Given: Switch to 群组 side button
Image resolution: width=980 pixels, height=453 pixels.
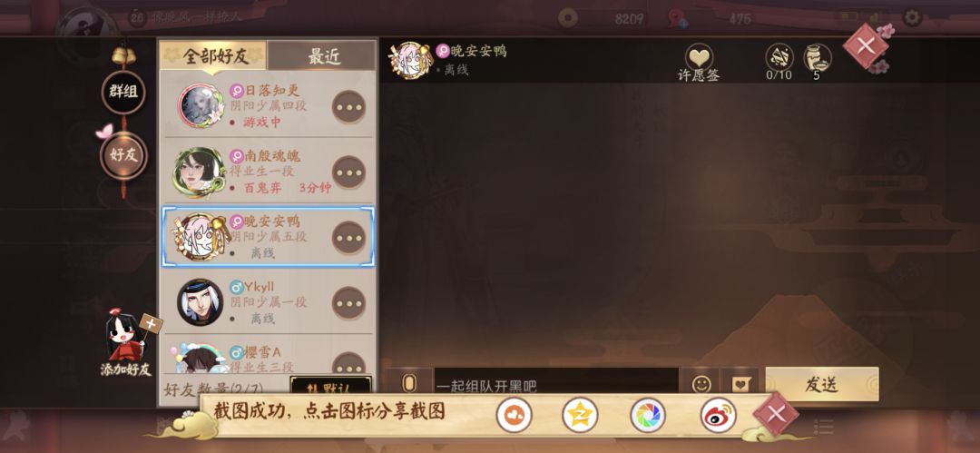Looking at the screenshot, I should coord(123,92).
